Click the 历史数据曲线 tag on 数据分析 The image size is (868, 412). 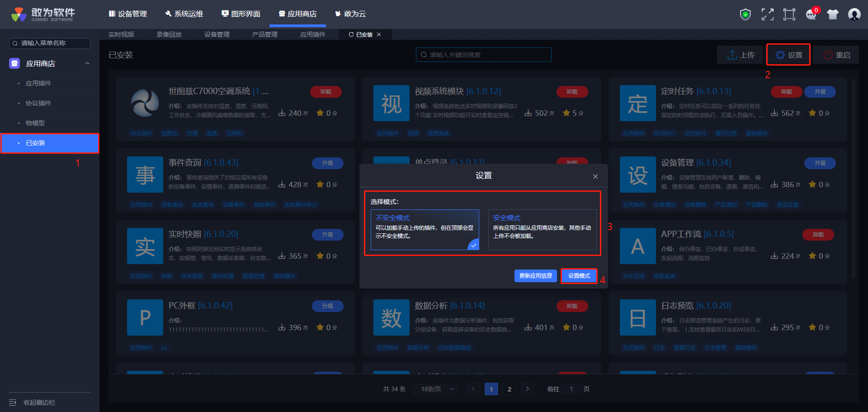(x=455, y=348)
